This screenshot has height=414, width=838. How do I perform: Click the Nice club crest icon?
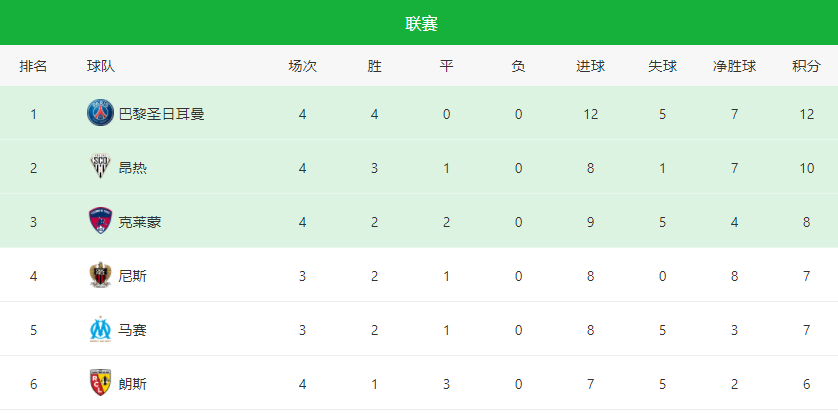pos(100,275)
